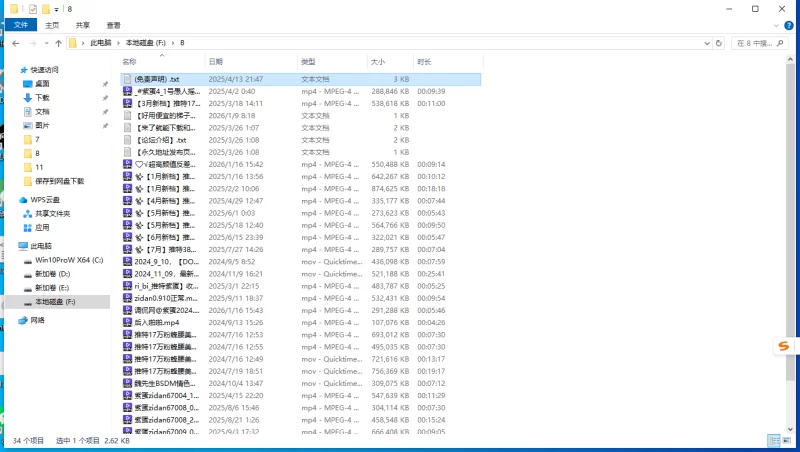The height and width of the screenshot is (452, 800).
Task: Open Win10ProW X64 (C:) drive
Action: click(x=69, y=260)
